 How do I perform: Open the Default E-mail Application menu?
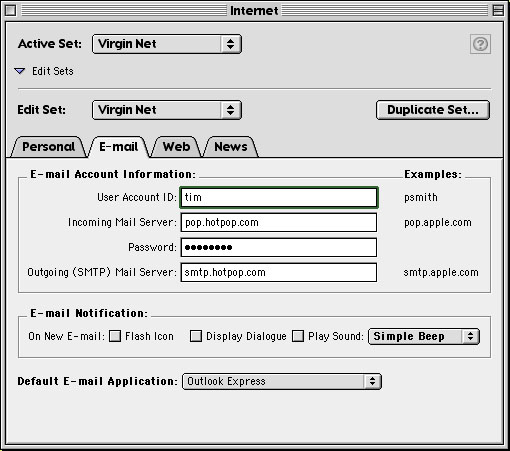(x=282, y=381)
